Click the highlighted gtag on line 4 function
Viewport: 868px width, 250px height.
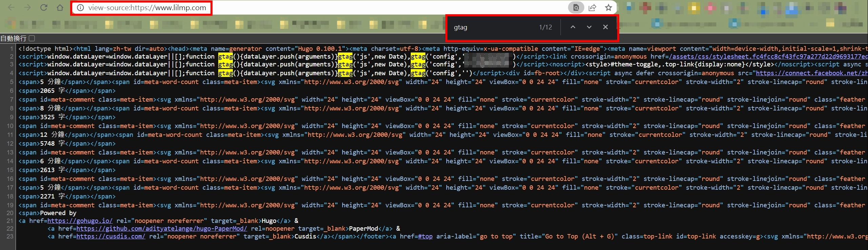click(225, 73)
